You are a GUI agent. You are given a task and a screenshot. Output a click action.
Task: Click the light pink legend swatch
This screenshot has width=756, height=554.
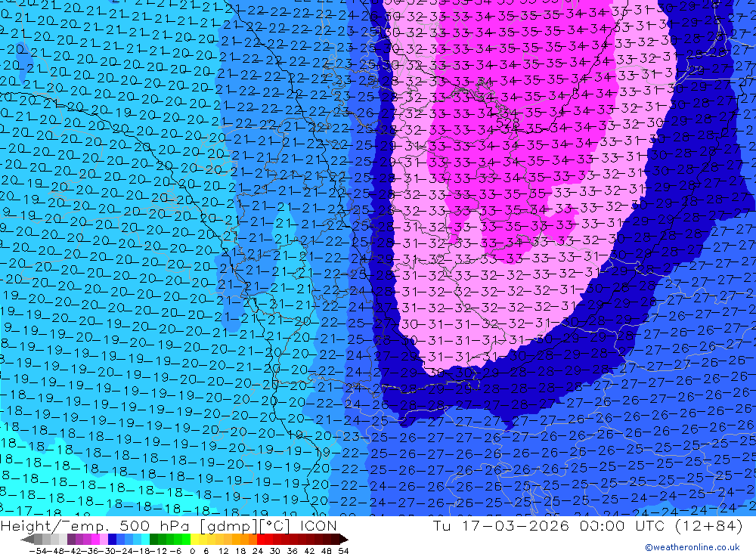coord(104,539)
